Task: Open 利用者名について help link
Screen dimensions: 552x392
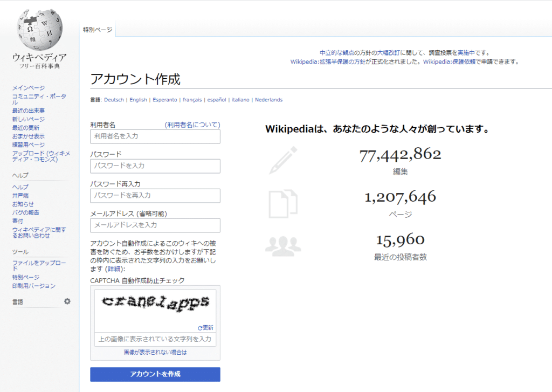Action: 192,125
